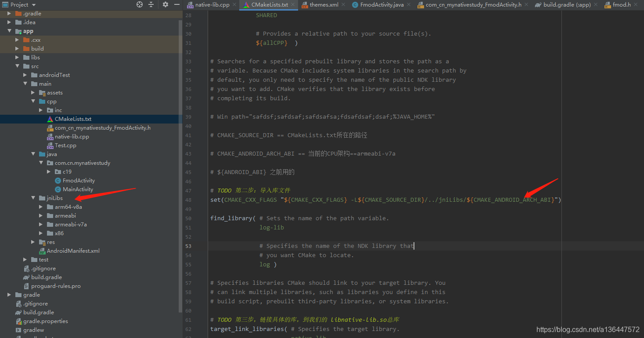Collapse the app module arrow
The width and height of the screenshot is (644, 338).
pos(9,31)
